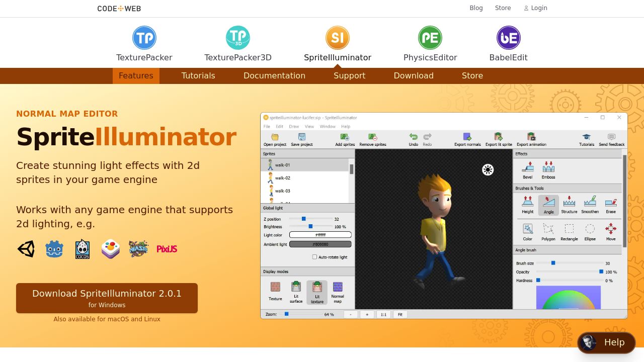
Task: Open the Store tab in brown navbar
Action: [472, 76]
